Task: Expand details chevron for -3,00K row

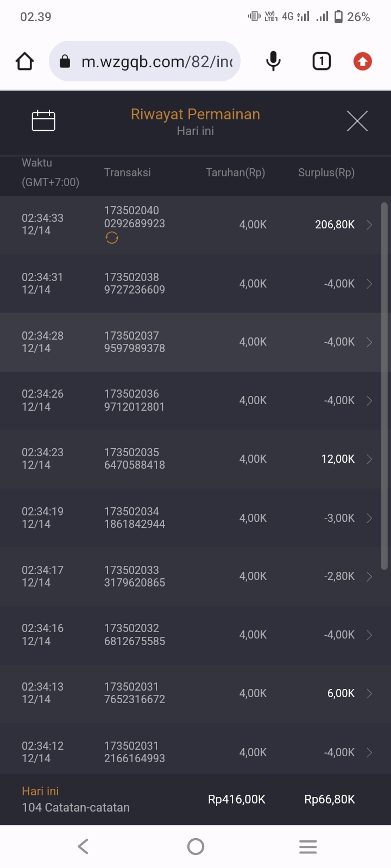Action: 369,518
